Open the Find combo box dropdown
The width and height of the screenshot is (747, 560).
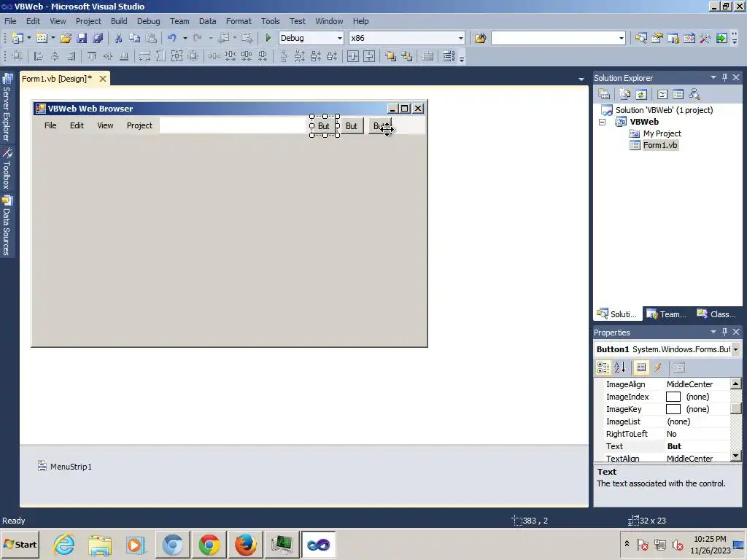pos(622,38)
